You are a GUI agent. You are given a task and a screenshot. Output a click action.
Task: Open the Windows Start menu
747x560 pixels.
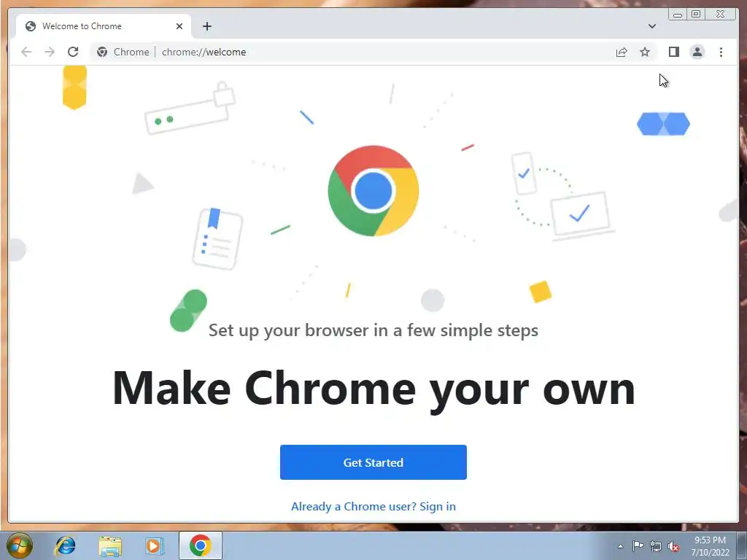pos(19,545)
